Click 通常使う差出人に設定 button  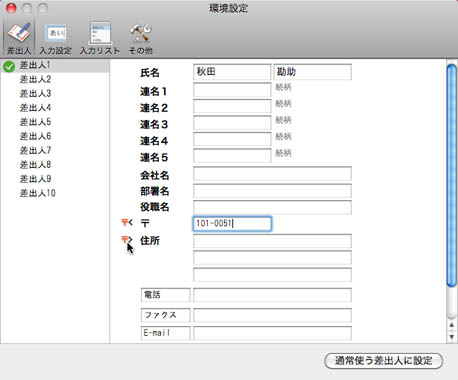pos(383,361)
